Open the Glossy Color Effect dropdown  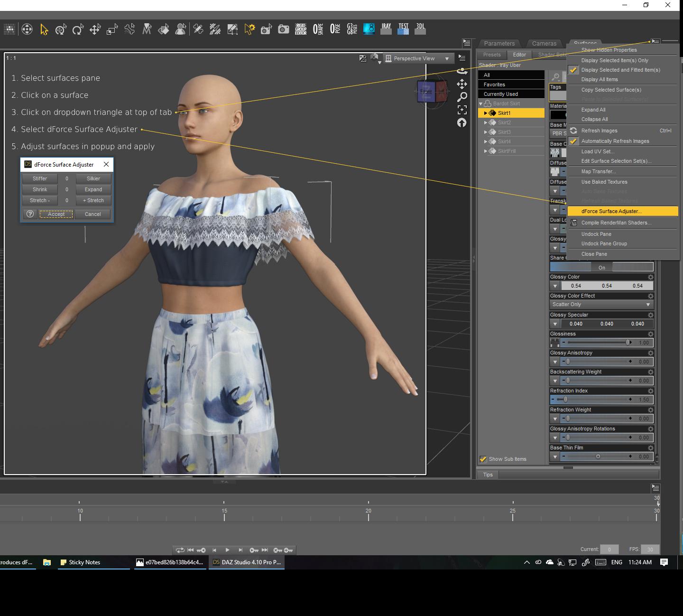601,304
